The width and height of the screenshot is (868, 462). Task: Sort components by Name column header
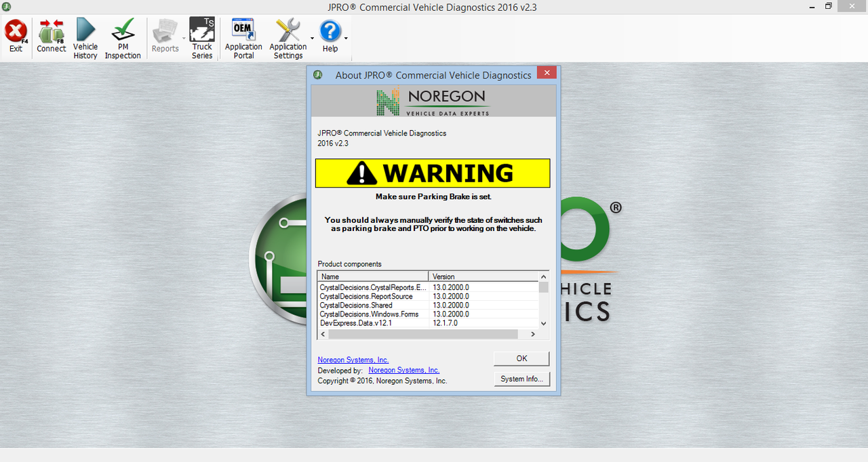point(373,276)
